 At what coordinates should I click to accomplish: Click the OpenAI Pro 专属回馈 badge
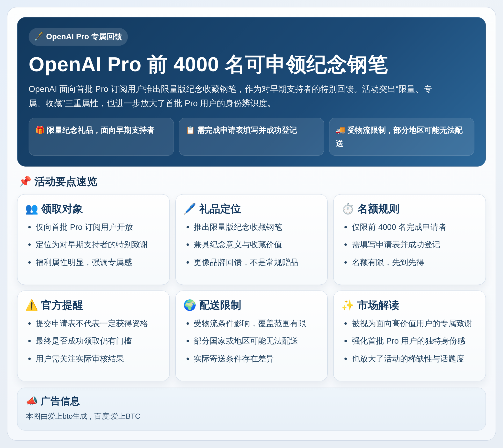[78, 37]
